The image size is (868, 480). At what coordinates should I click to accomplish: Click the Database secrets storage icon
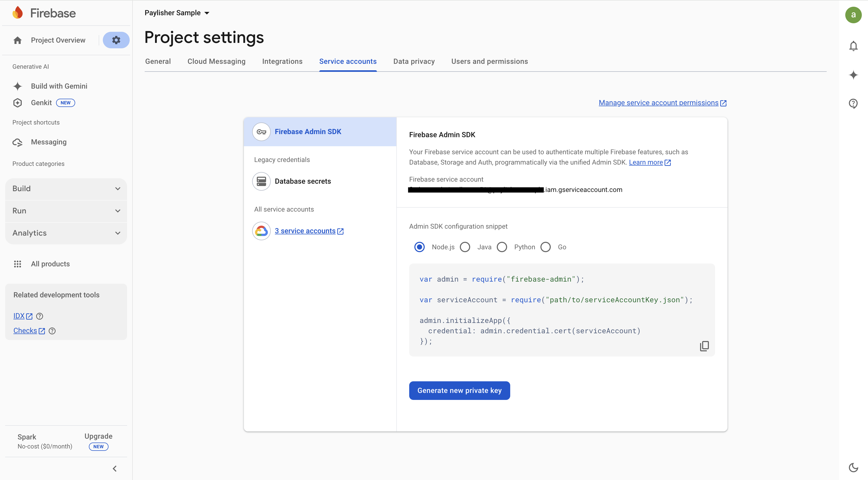coord(261,181)
